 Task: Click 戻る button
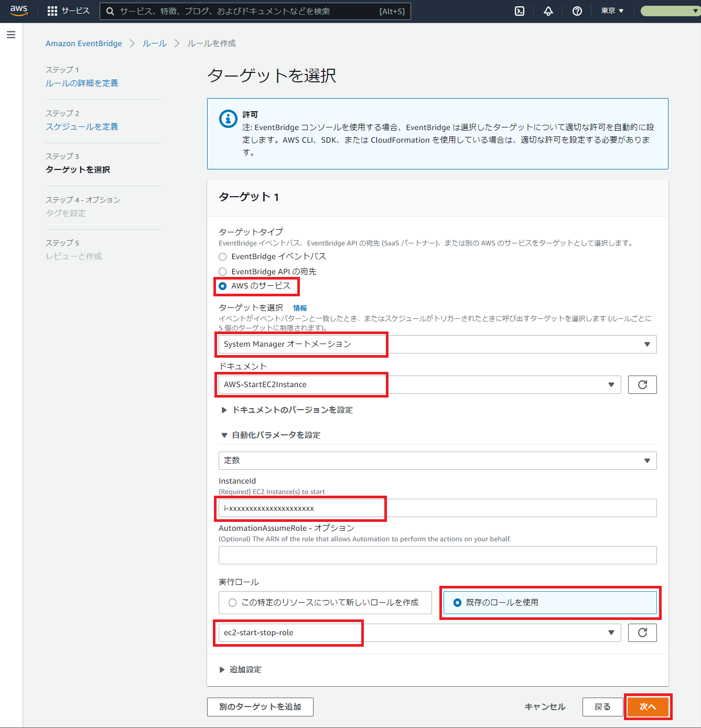click(602, 706)
